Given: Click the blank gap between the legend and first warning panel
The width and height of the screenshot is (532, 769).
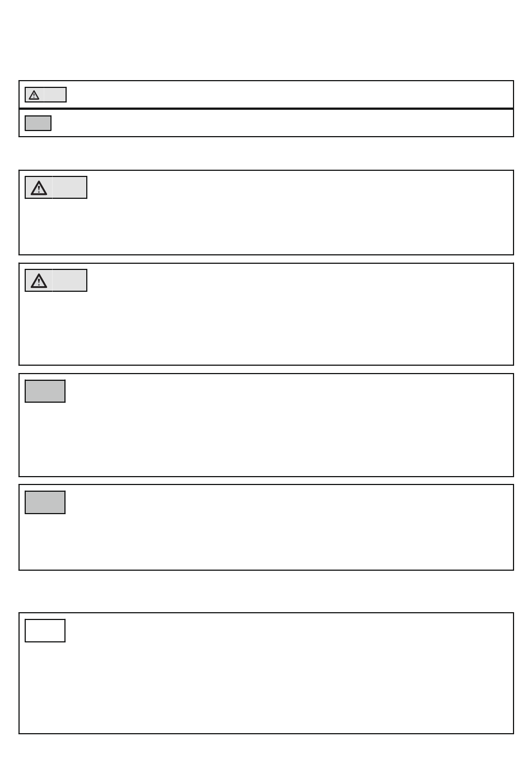Looking at the screenshot, I should click(x=266, y=153).
